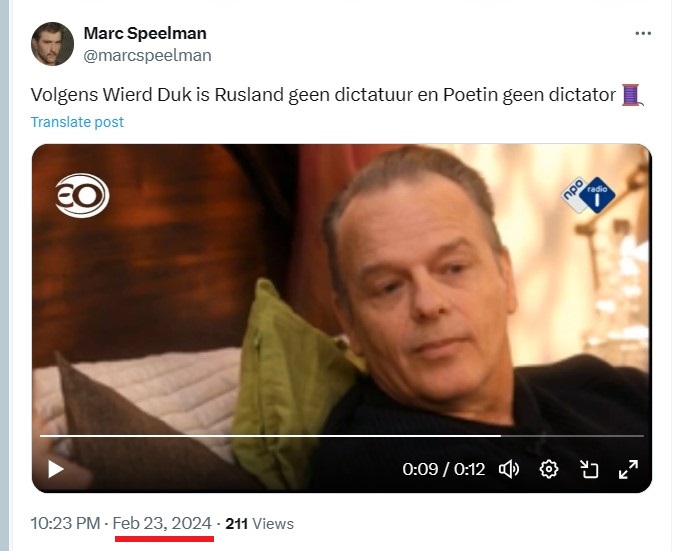Click the tweet text about Wierd Duk
This screenshot has height=551, width=697.
point(323,95)
